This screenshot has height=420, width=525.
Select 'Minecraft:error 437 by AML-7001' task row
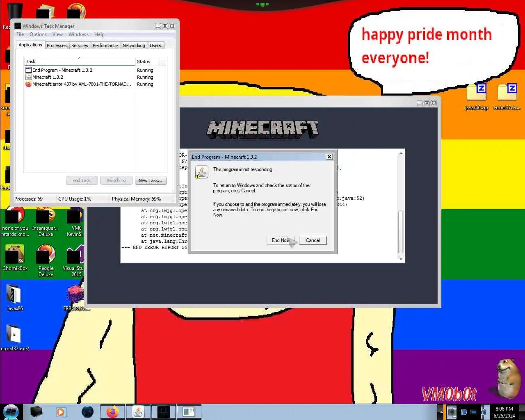tap(95, 84)
